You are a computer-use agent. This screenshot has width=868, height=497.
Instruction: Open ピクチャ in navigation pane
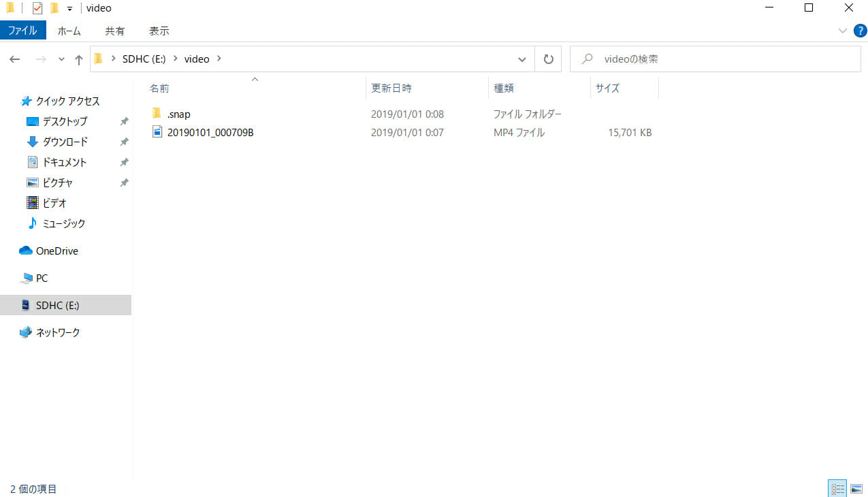click(57, 182)
